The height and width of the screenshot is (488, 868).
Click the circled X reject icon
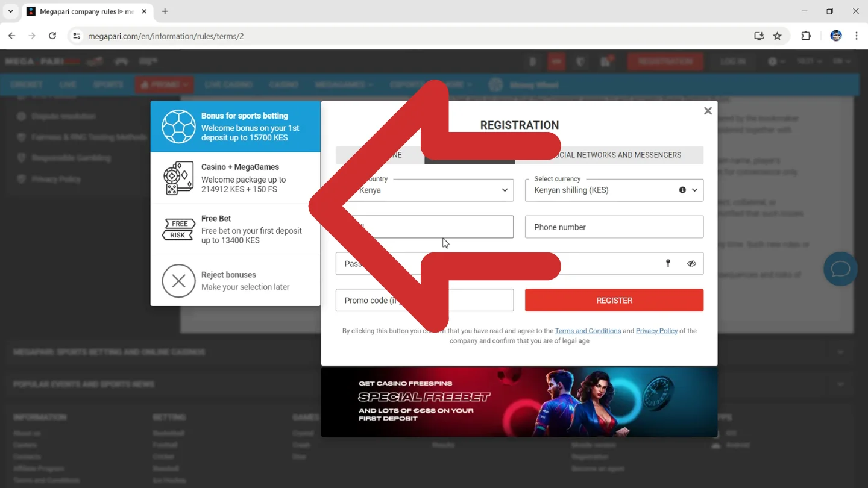pos(178,281)
